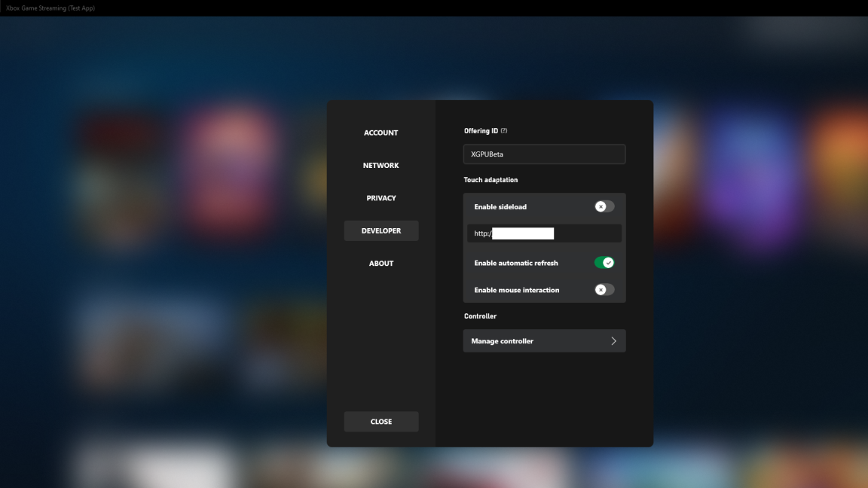Expand Manage controller options

(544, 340)
